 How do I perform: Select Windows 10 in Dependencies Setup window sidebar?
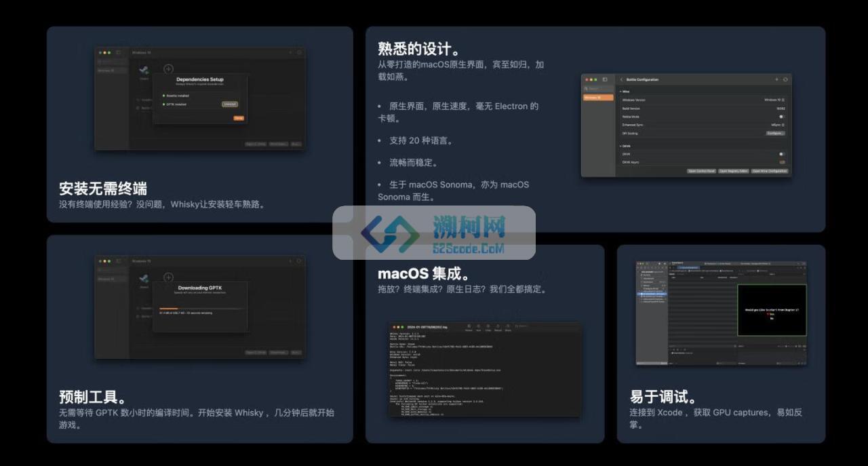tap(112, 71)
